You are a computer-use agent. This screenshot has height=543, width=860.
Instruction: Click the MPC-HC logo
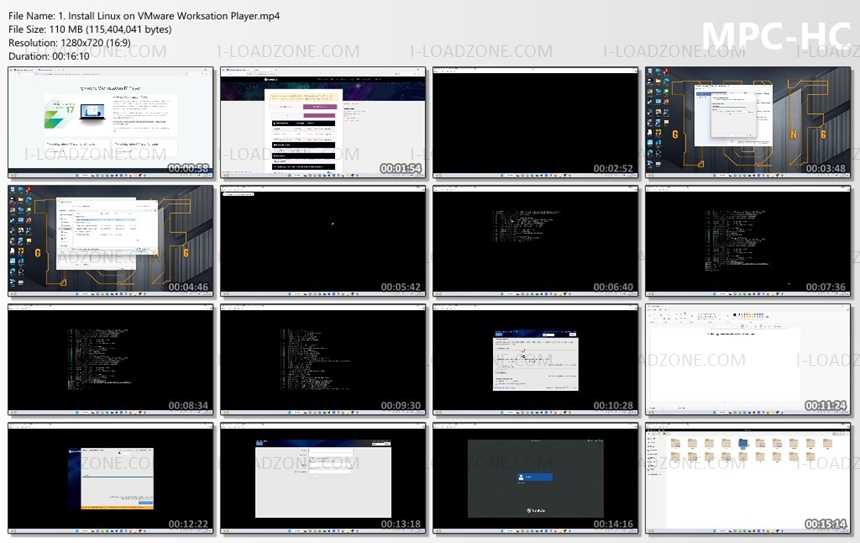[776, 36]
